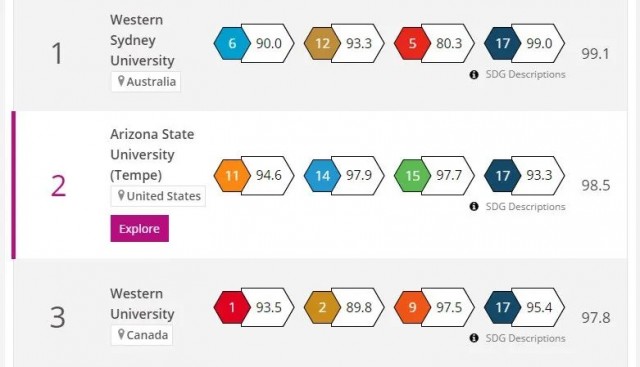
Task: Select the orange SDG 9 hexagon badge
Action: pos(412,307)
